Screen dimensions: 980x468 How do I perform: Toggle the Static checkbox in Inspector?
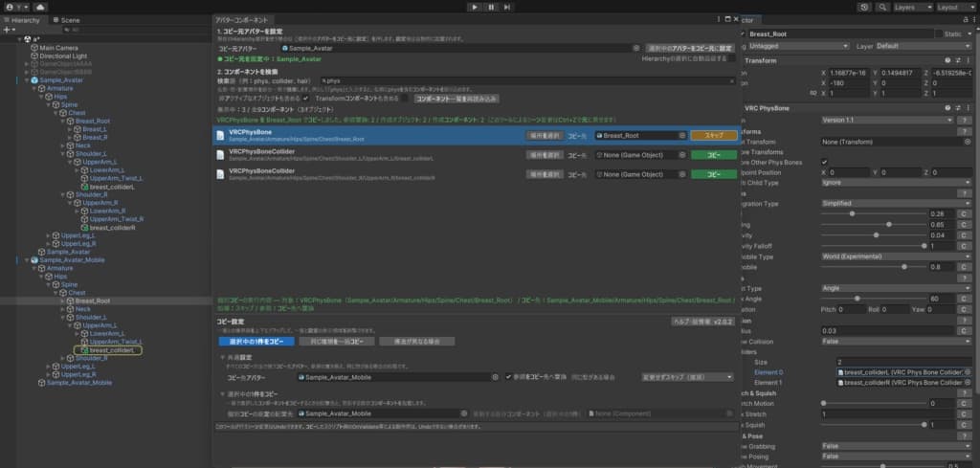(x=940, y=33)
